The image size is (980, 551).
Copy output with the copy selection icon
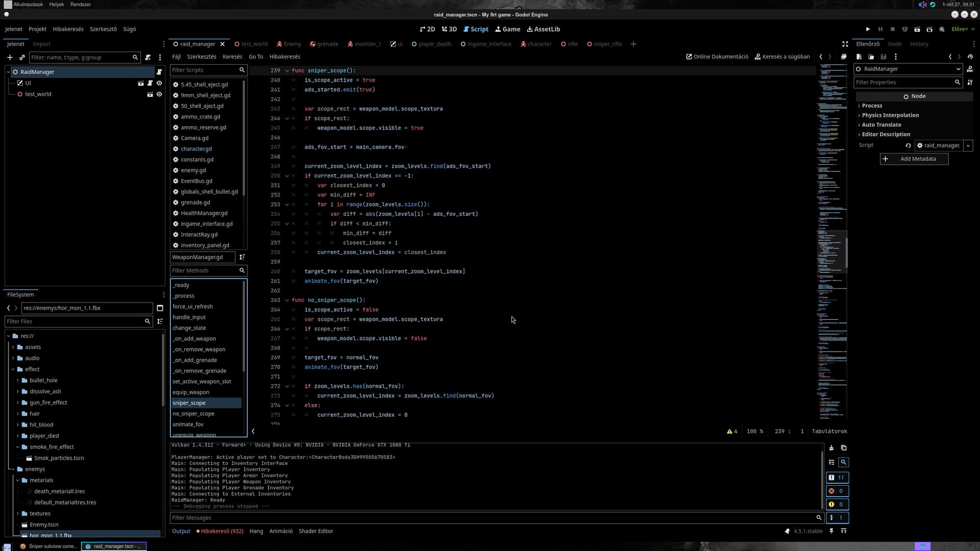tap(844, 448)
